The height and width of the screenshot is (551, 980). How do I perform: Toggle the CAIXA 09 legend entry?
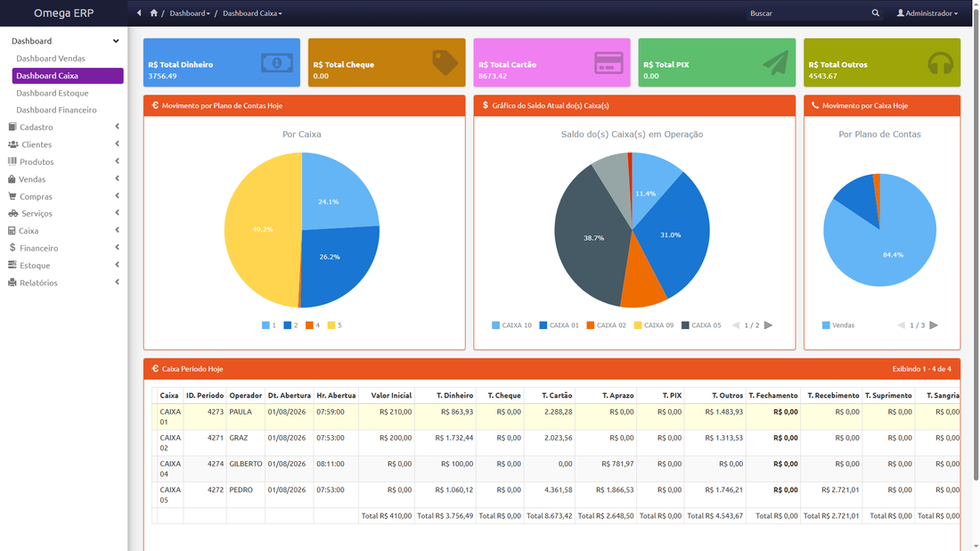pos(654,325)
